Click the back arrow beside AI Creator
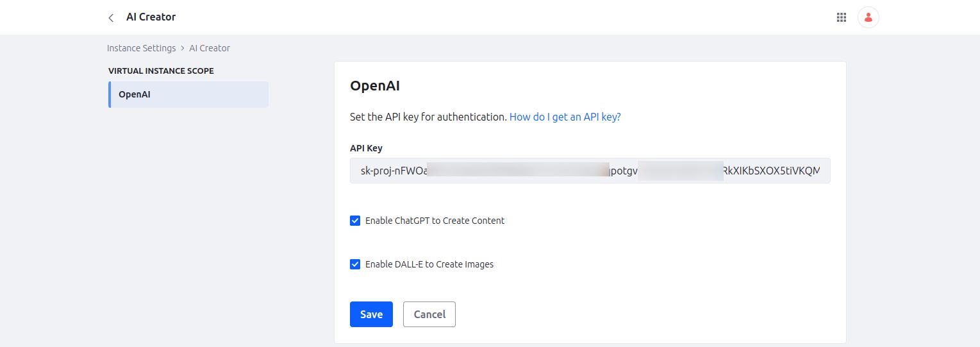 tap(111, 18)
